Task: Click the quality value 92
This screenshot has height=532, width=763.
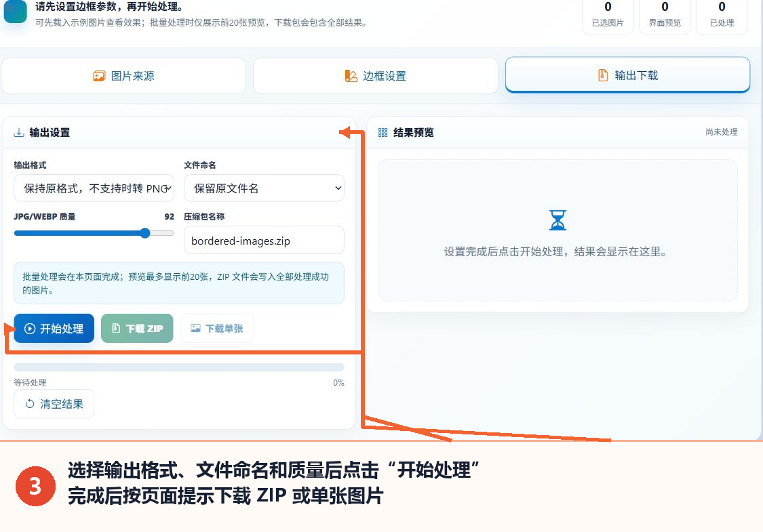Action: coord(169,216)
